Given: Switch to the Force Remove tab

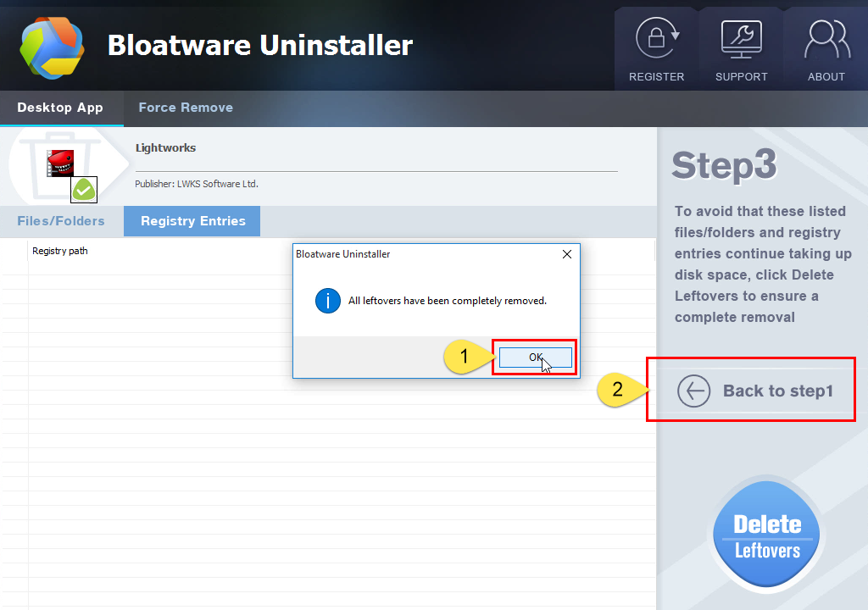Looking at the screenshot, I should (186, 108).
